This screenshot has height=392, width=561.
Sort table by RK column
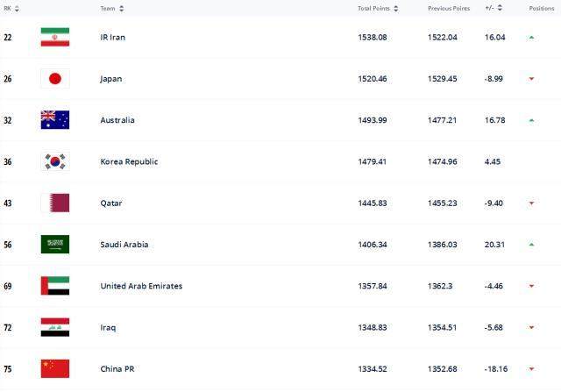tap(11, 8)
